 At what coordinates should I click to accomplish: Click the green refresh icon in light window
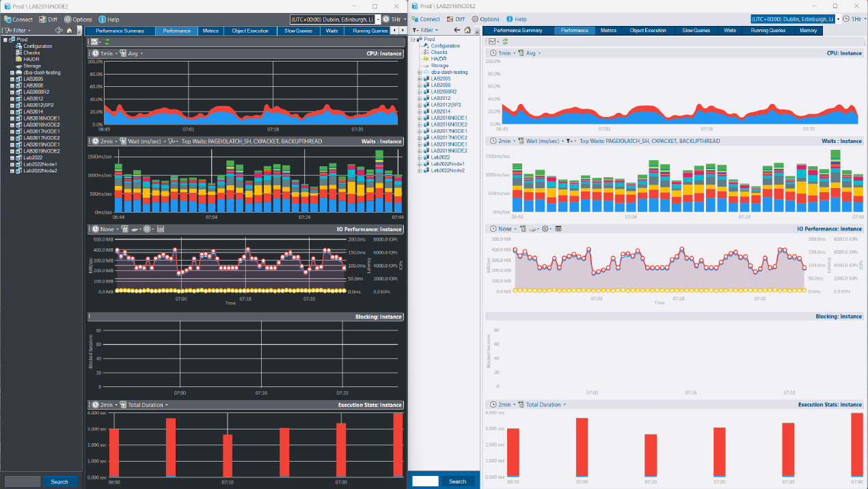[x=505, y=42]
